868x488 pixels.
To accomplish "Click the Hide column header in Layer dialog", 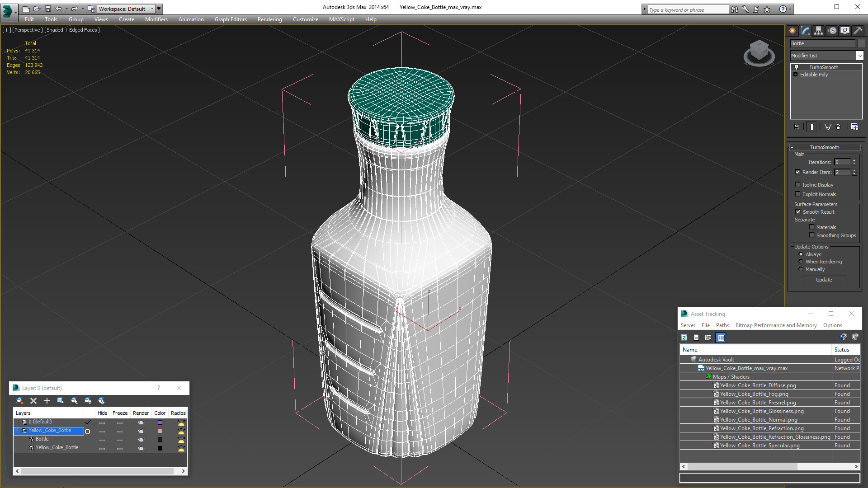I will coord(103,413).
